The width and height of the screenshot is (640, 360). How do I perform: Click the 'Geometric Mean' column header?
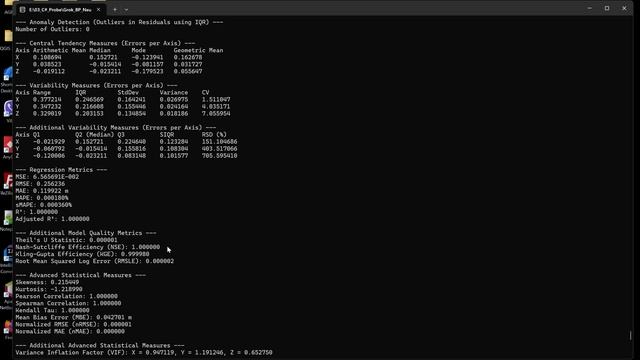pyautogui.click(x=198, y=50)
